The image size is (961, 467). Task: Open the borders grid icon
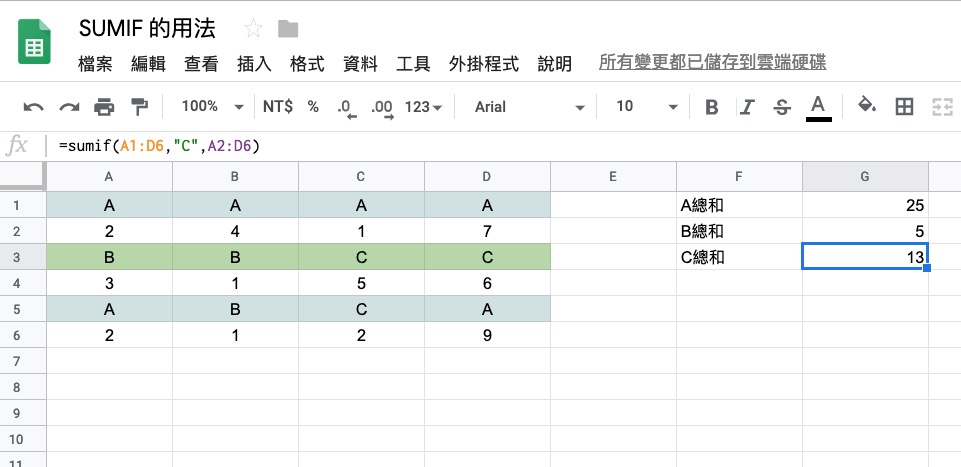click(904, 107)
